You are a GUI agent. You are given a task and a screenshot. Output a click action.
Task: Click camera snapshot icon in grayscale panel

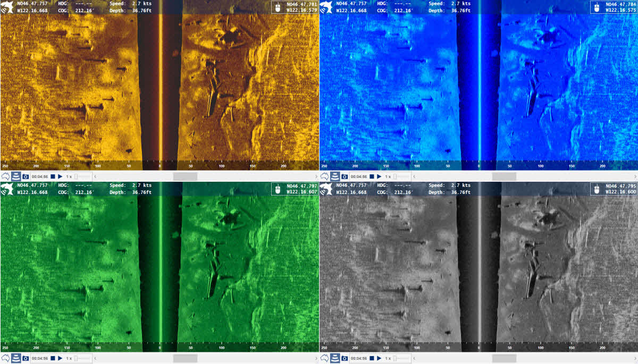pos(345,358)
